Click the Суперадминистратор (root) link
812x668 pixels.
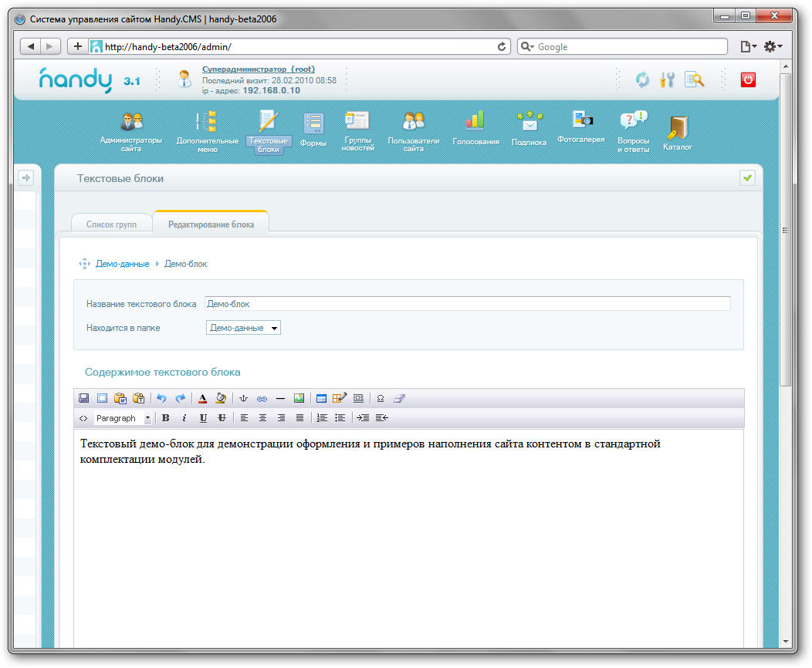coord(258,69)
